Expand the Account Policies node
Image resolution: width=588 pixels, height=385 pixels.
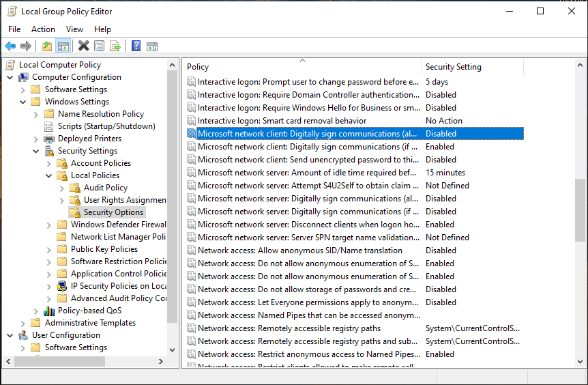click(48, 164)
